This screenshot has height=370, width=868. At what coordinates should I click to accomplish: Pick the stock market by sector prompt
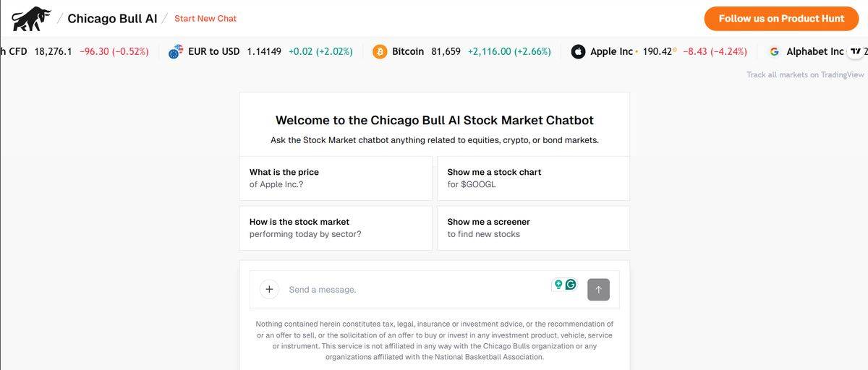pos(336,228)
